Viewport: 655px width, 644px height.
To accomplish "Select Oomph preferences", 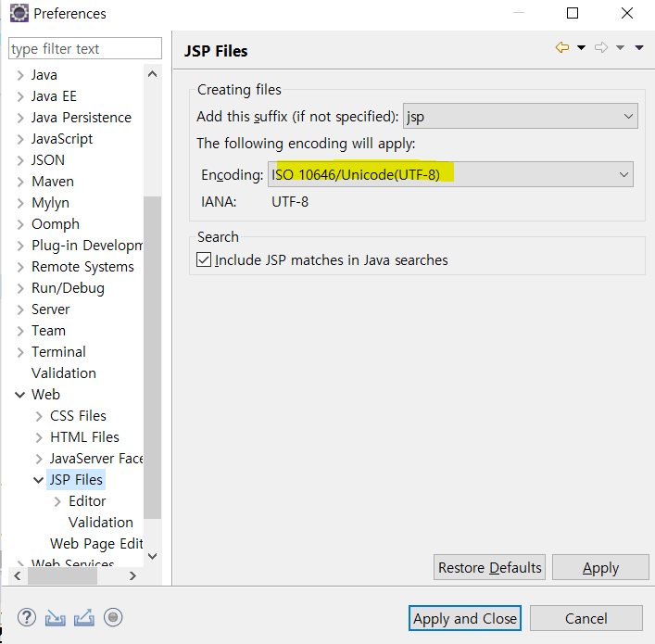I will [56, 224].
